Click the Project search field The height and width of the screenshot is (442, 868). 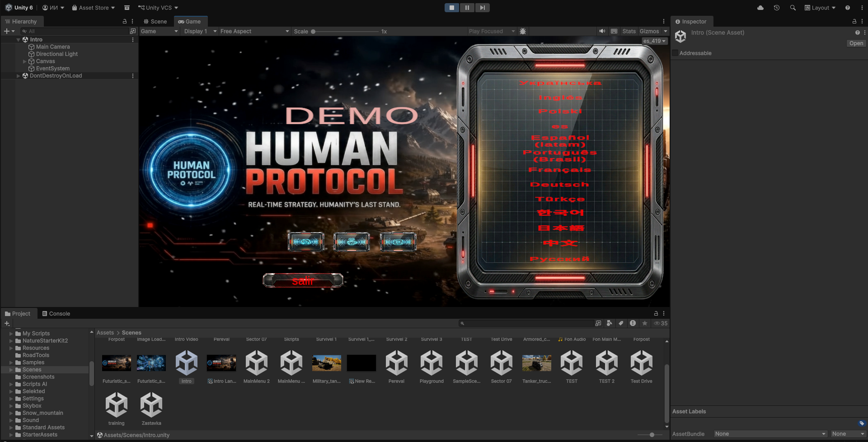click(x=526, y=323)
